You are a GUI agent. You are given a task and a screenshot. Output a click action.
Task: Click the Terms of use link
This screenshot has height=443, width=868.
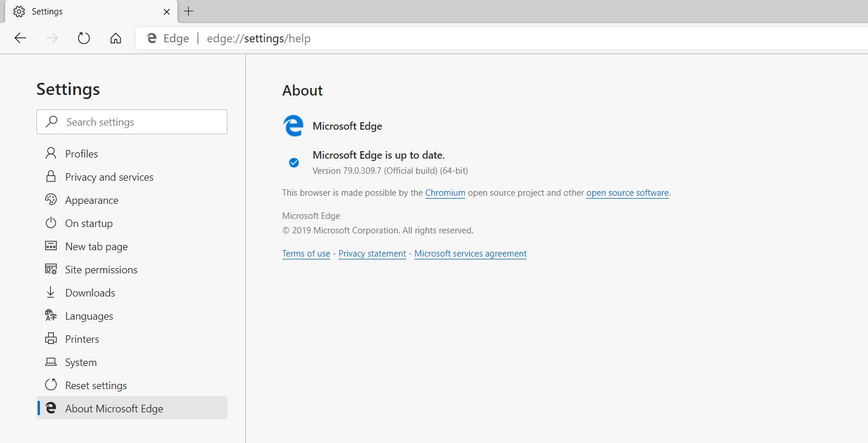(x=306, y=253)
